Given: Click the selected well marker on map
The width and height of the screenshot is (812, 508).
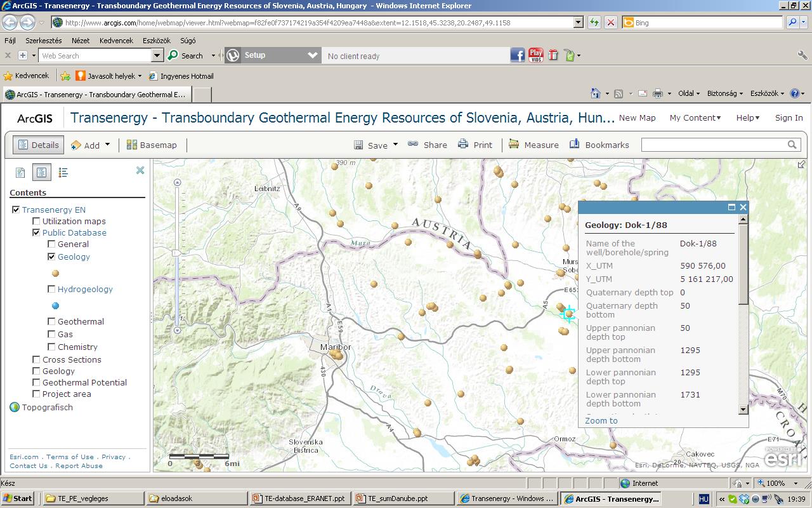Looking at the screenshot, I should pyautogui.click(x=568, y=314).
